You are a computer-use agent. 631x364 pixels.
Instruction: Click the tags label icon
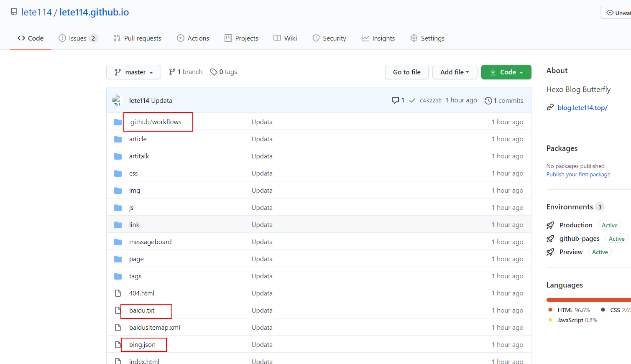[214, 72]
